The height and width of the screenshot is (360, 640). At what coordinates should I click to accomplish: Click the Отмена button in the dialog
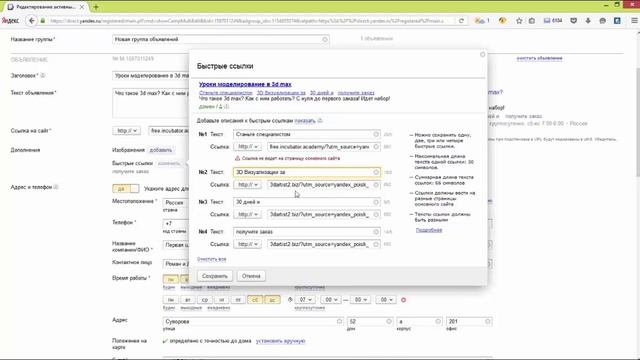pos(251,276)
